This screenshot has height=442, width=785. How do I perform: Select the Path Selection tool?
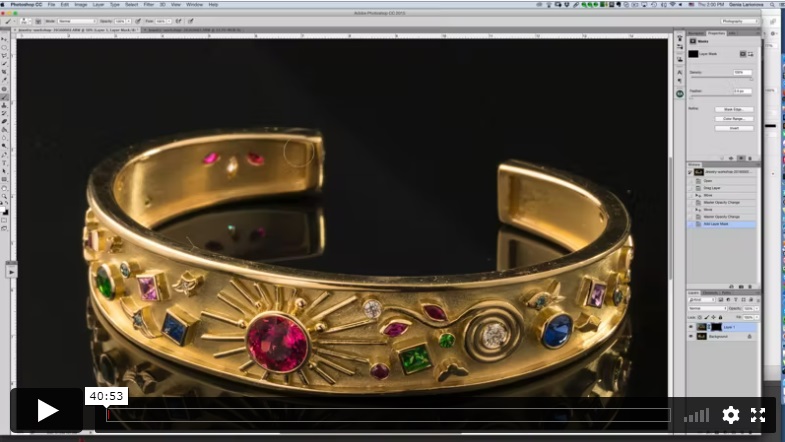tap(5, 171)
